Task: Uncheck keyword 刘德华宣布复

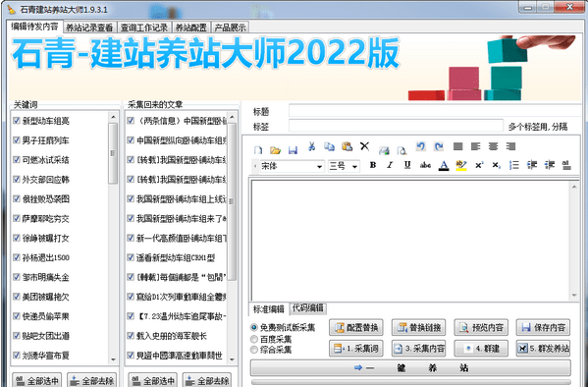Action: pyautogui.click(x=17, y=355)
